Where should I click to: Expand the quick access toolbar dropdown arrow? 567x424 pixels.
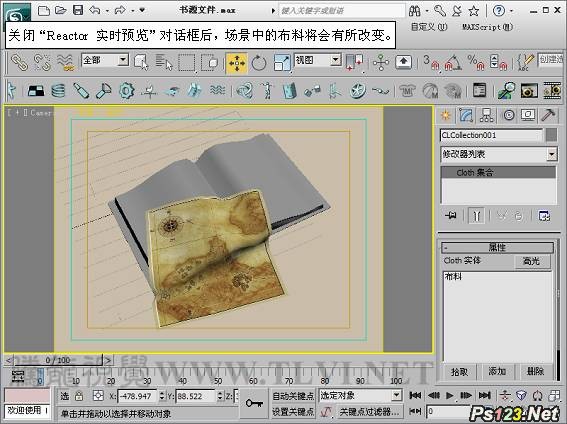click(x=142, y=10)
